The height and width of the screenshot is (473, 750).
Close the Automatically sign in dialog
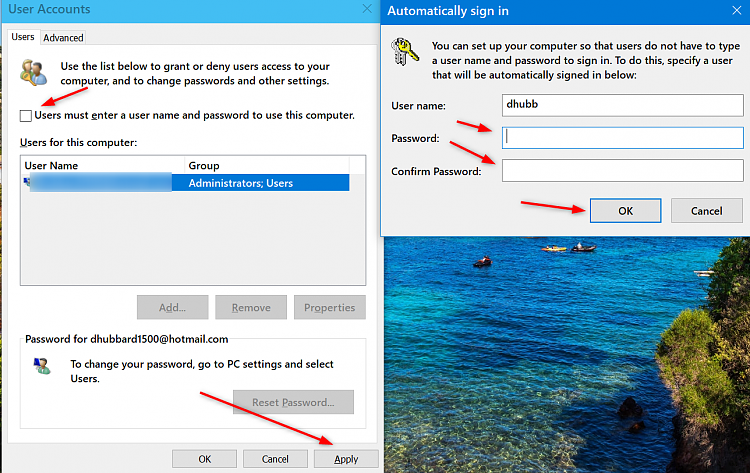(x=737, y=11)
